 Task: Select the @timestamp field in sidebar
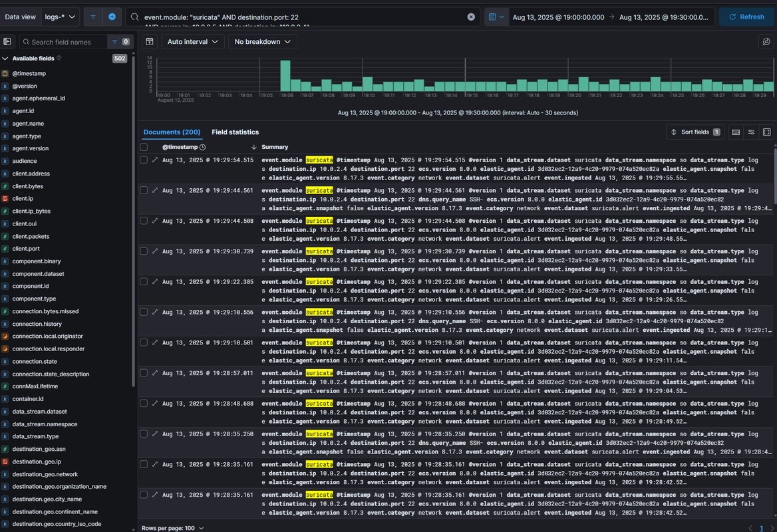(29, 73)
